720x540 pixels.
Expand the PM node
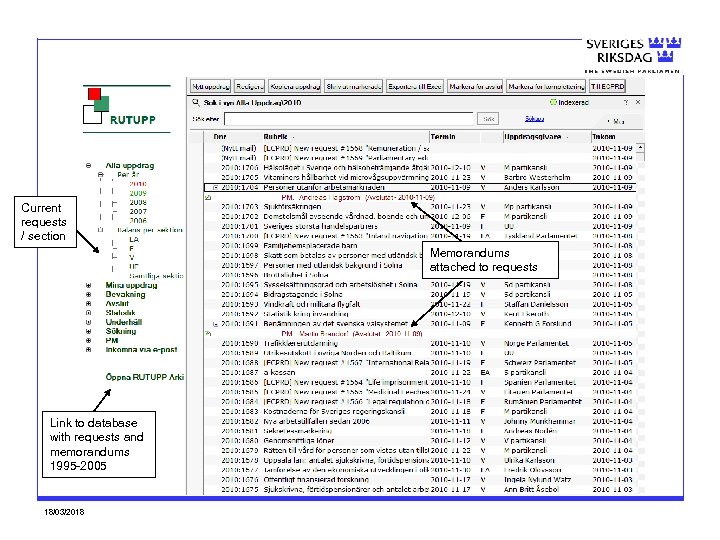point(89,340)
